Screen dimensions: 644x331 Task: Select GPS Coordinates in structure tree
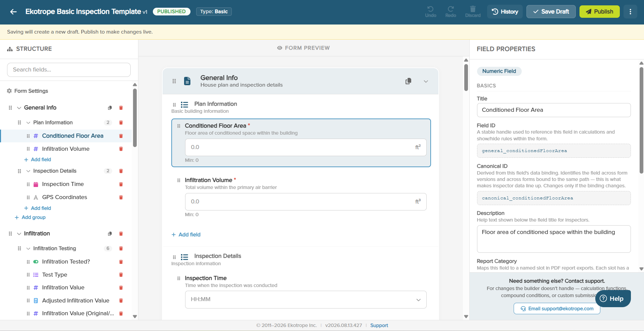coord(65,197)
